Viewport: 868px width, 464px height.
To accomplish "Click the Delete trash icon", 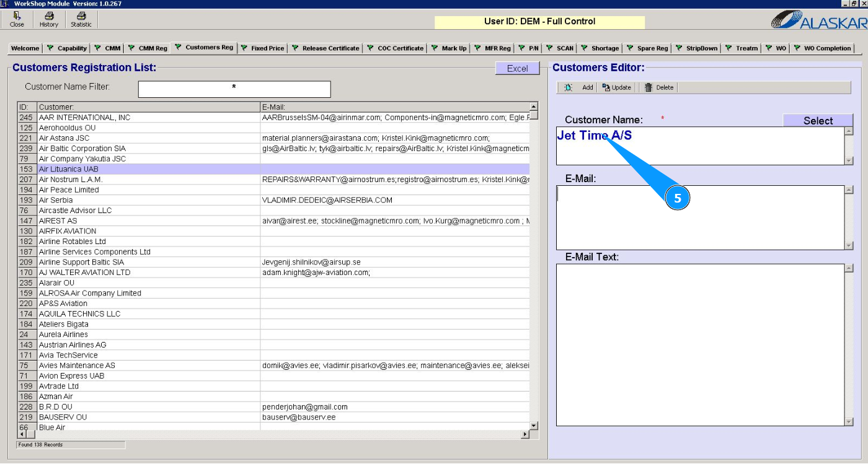I will tap(649, 88).
